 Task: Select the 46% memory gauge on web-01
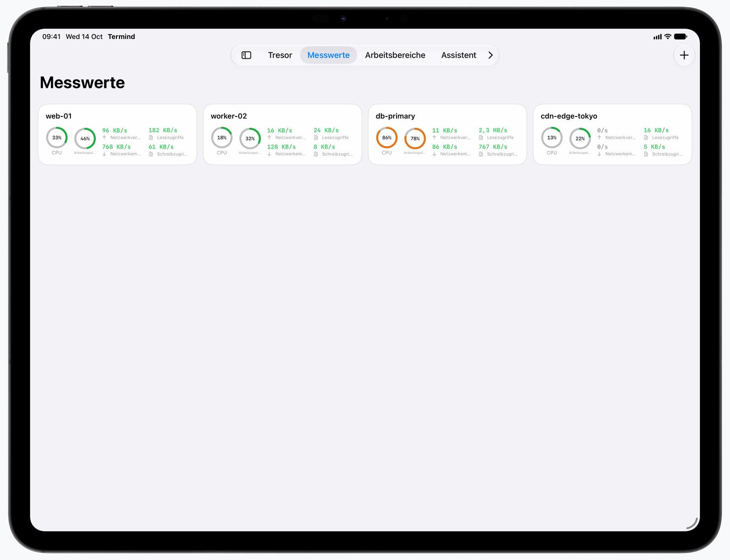(x=85, y=139)
